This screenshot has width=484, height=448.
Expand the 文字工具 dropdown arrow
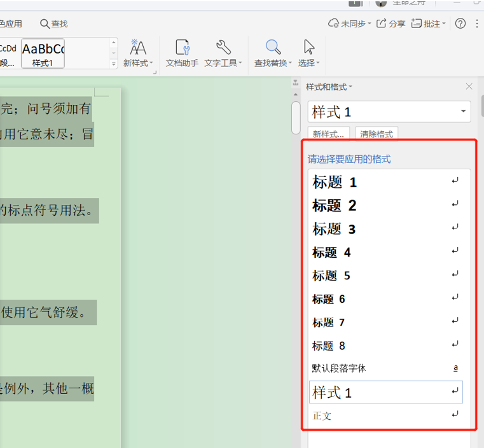pos(240,63)
